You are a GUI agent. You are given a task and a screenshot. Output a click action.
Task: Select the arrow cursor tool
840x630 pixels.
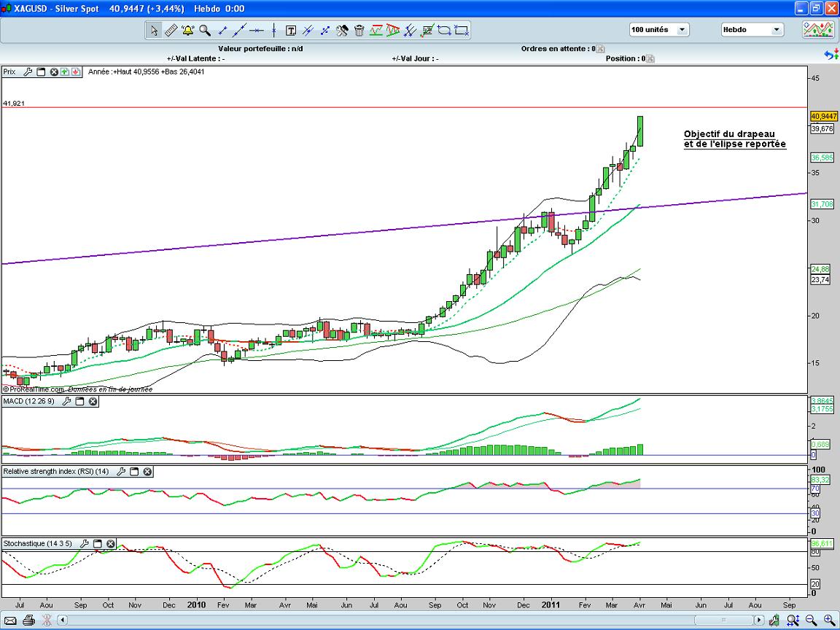(x=153, y=30)
